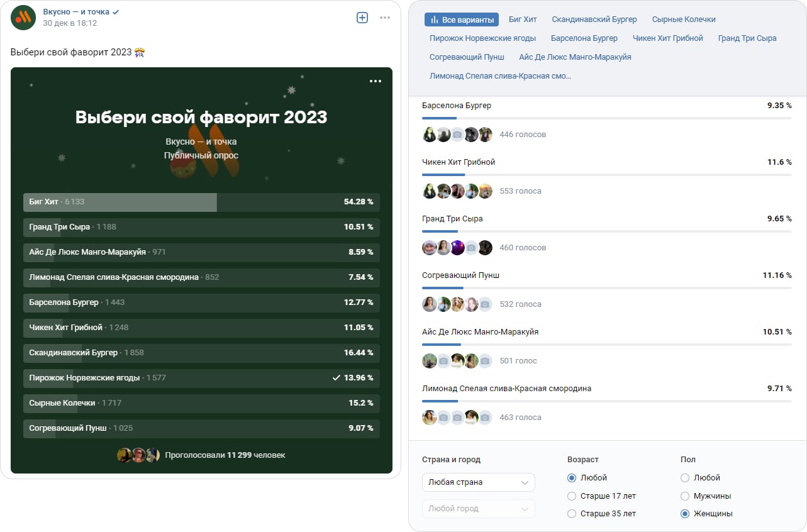The width and height of the screenshot is (807, 532).
Task: Open the Вкусно — и точка community avatar
Action: pyautogui.click(x=23, y=18)
